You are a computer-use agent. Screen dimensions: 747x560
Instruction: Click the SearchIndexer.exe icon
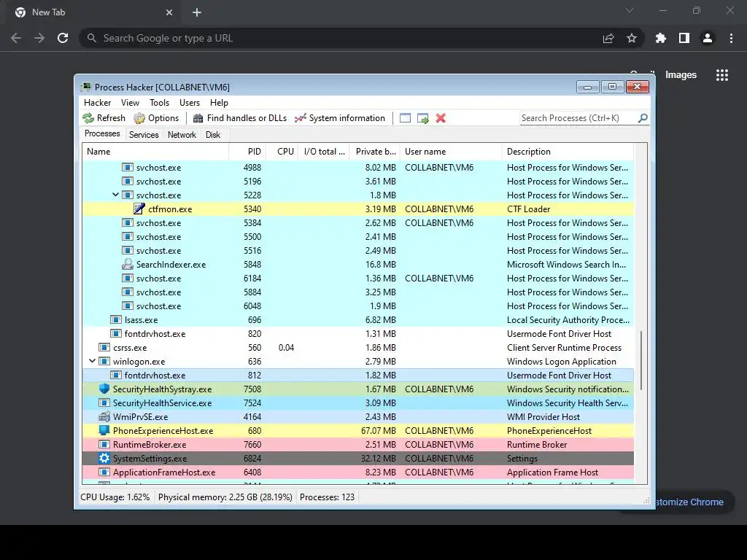point(127,264)
